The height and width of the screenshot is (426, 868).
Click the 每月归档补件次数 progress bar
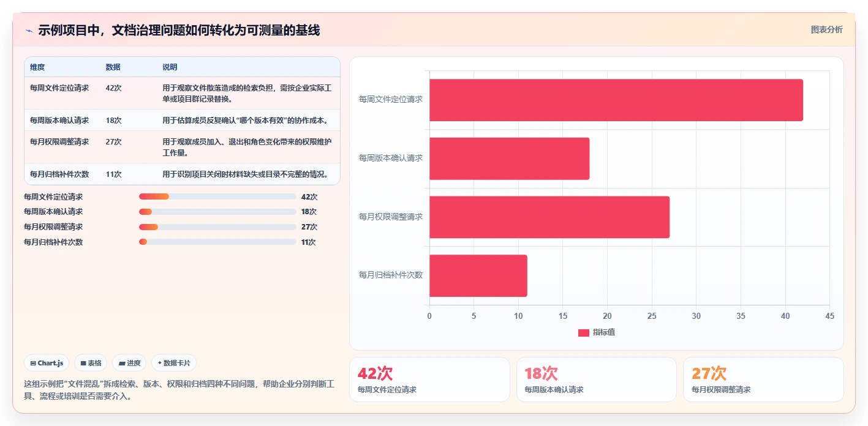tap(217, 242)
